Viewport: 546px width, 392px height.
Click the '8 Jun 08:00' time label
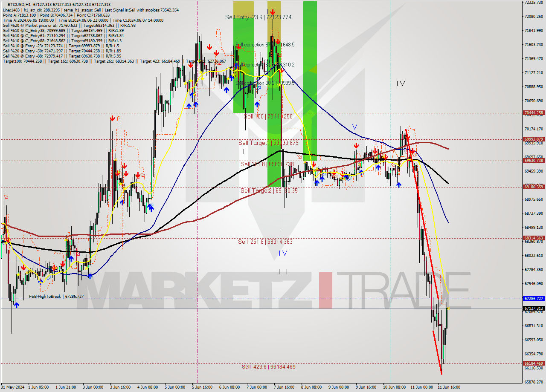pyautogui.click(x=311, y=387)
